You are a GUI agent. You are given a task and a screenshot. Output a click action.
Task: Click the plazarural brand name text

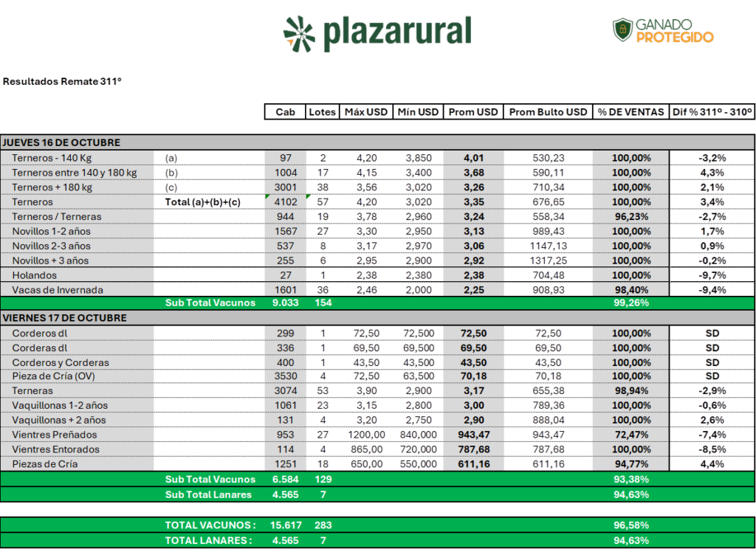396,32
